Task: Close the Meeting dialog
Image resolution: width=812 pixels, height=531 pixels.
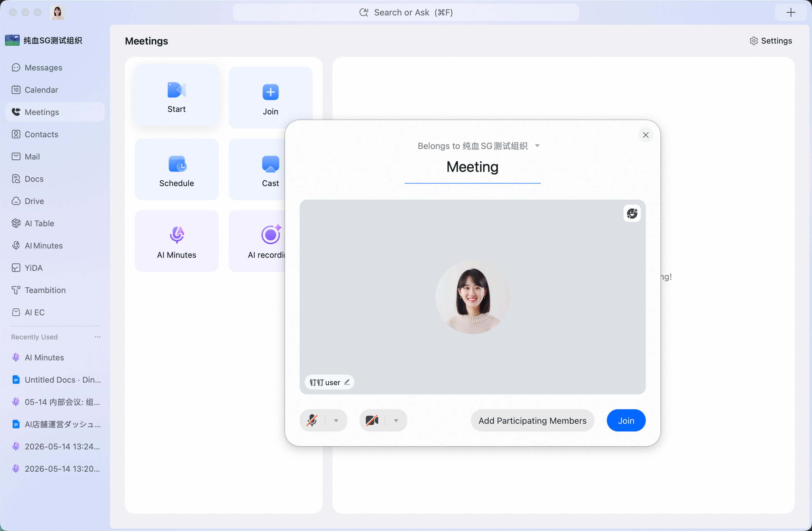Action: [645, 135]
